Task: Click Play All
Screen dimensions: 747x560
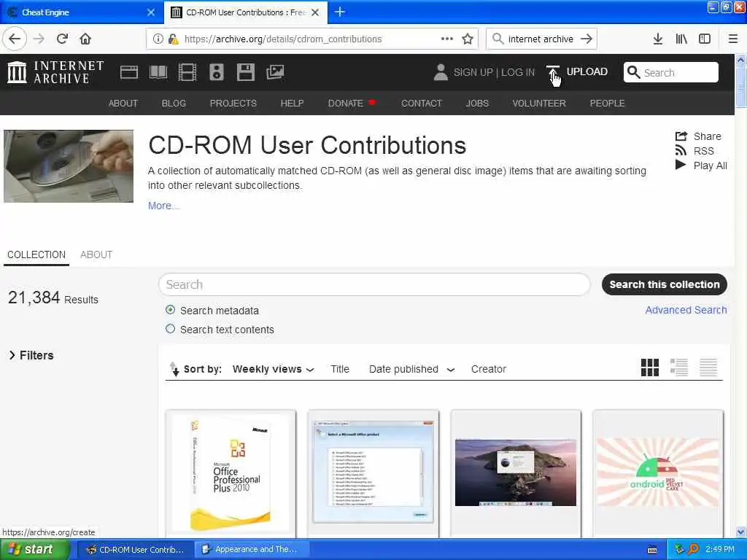Action: pyautogui.click(x=701, y=166)
